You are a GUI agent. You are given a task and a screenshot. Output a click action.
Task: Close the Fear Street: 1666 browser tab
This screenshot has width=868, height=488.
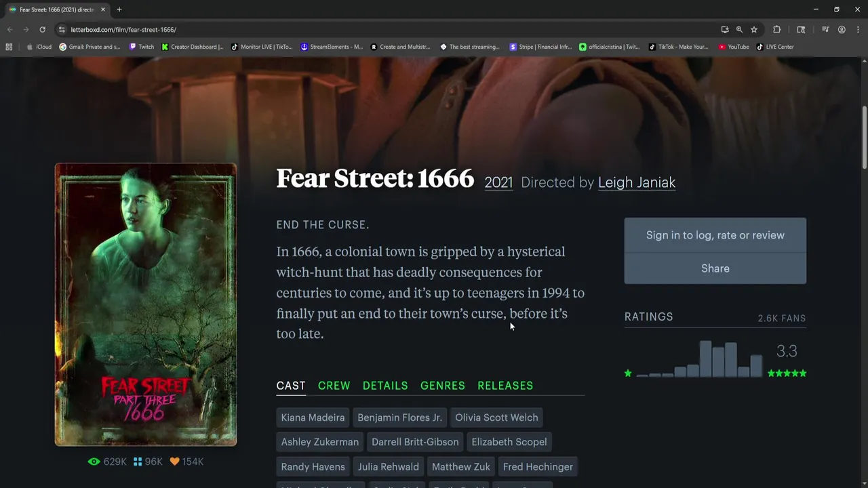103,9
